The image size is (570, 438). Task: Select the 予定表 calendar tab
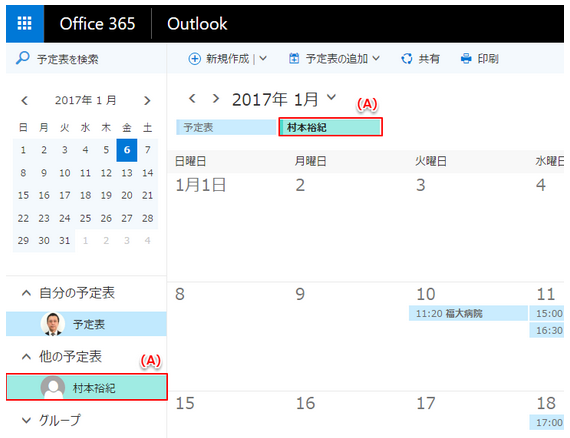226,127
